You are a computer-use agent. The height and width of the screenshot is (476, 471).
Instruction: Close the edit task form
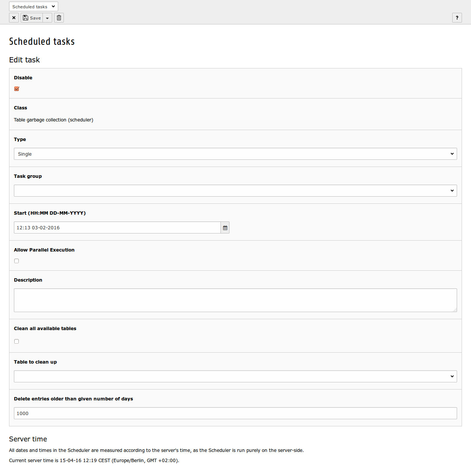[14, 18]
